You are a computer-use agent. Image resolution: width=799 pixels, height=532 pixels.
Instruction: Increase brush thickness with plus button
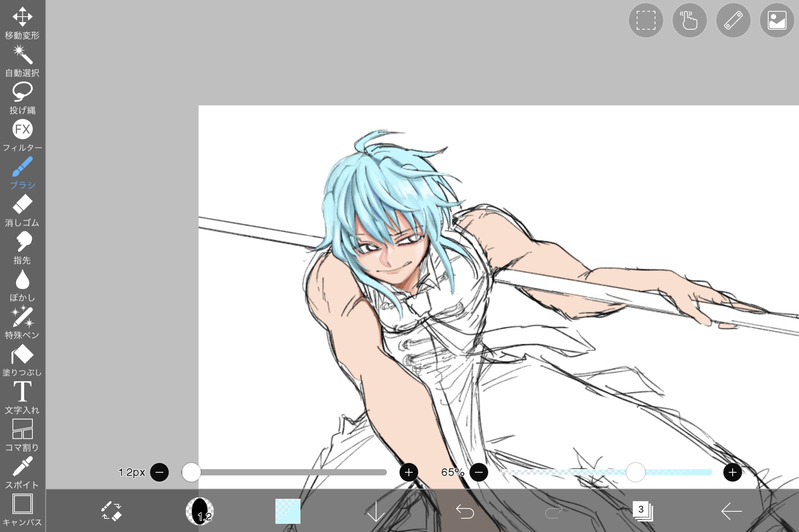409,472
